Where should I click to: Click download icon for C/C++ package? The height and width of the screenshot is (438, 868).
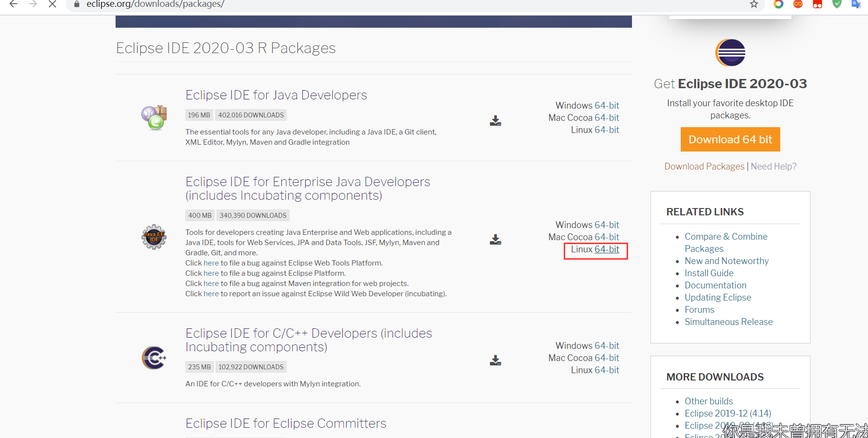pos(495,361)
